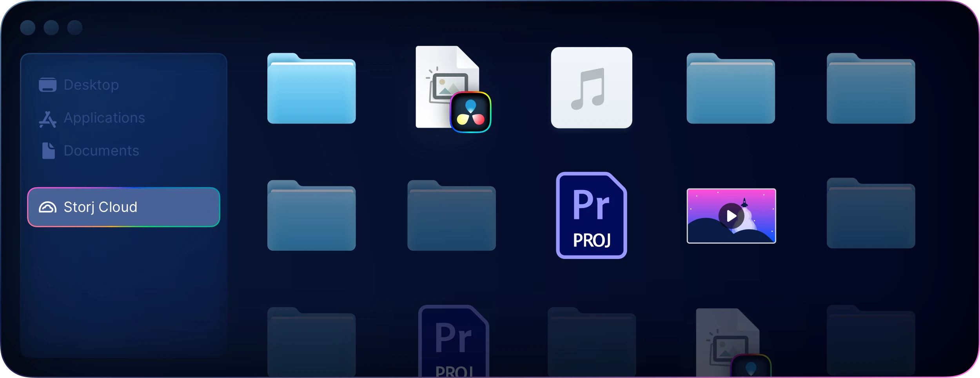
Task: Open the folder left of bright Premiere file
Action: coord(452,215)
